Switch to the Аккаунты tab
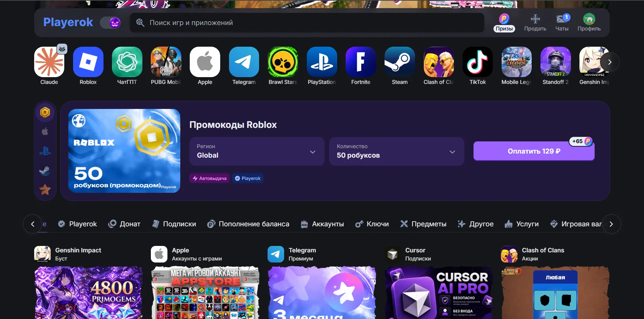Image resolution: width=644 pixels, height=319 pixels. (x=322, y=224)
